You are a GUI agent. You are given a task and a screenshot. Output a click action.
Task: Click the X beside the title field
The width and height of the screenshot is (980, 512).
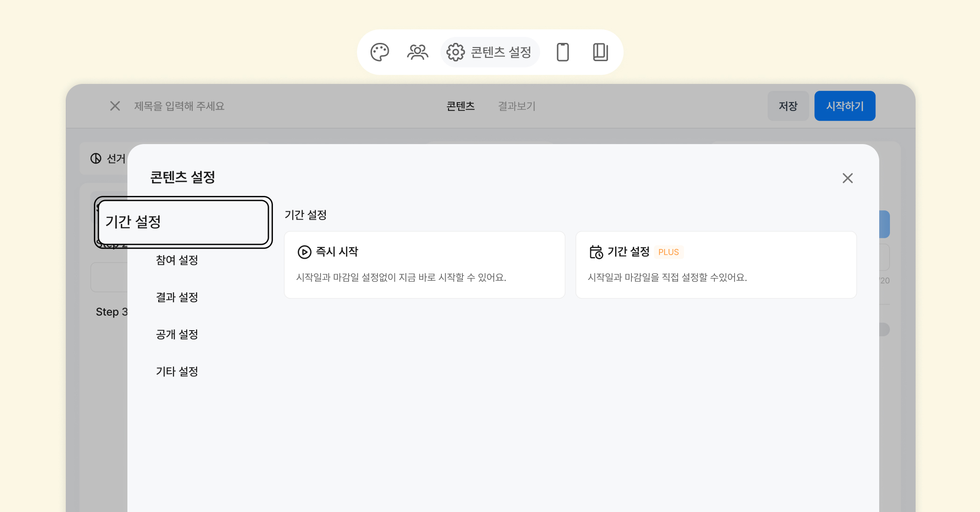point(115,106)
